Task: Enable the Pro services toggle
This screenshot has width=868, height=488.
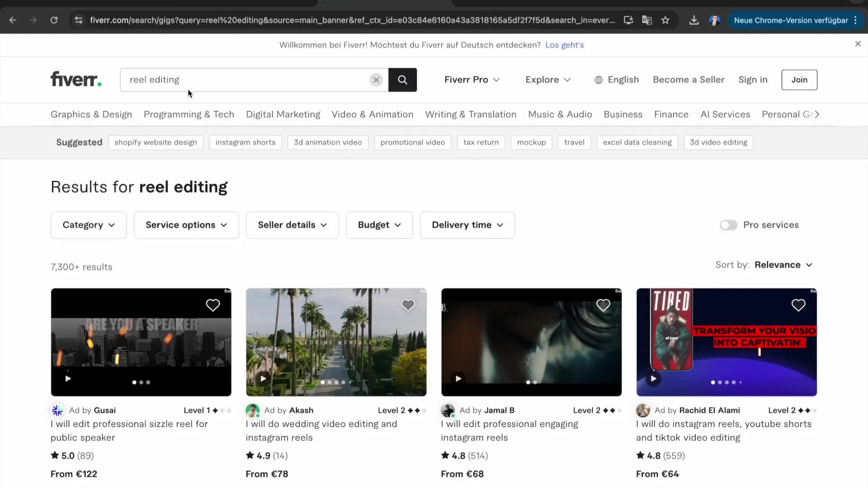Action: click(728, 225)
